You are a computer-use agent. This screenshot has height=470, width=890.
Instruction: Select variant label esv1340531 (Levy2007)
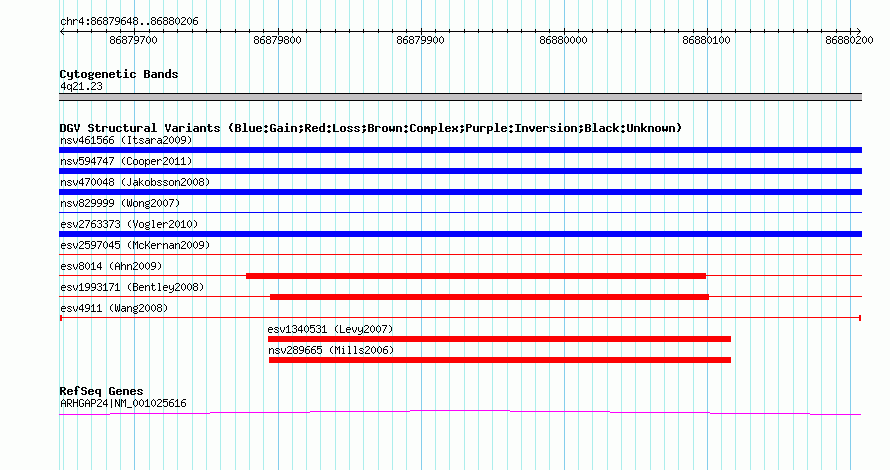330,329
